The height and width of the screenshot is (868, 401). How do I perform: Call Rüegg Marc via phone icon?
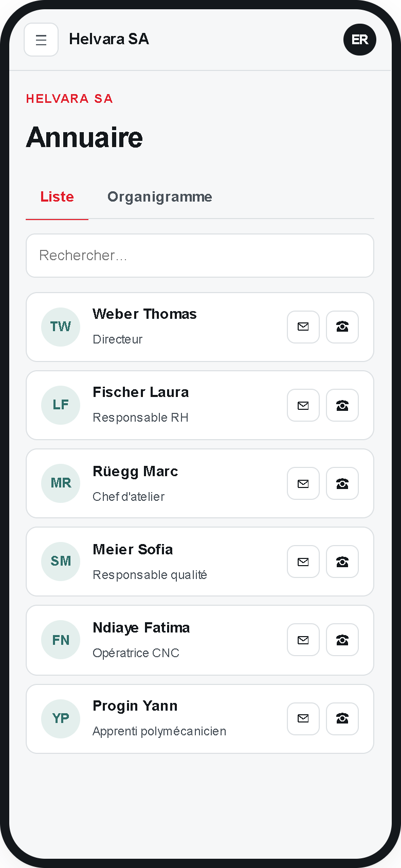pyautogui.click(x=342, y=483)
